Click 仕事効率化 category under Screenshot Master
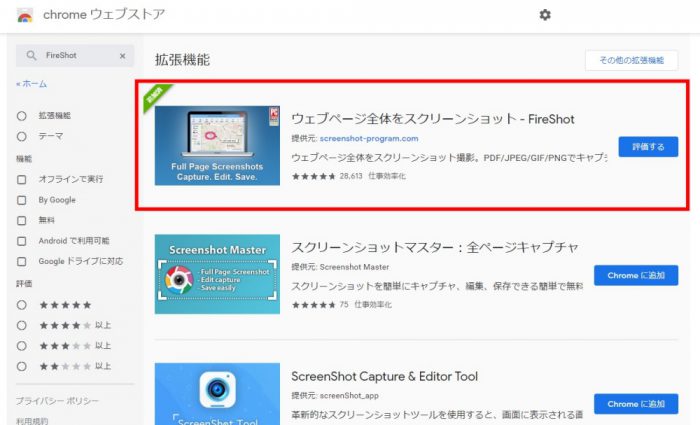 373,305
